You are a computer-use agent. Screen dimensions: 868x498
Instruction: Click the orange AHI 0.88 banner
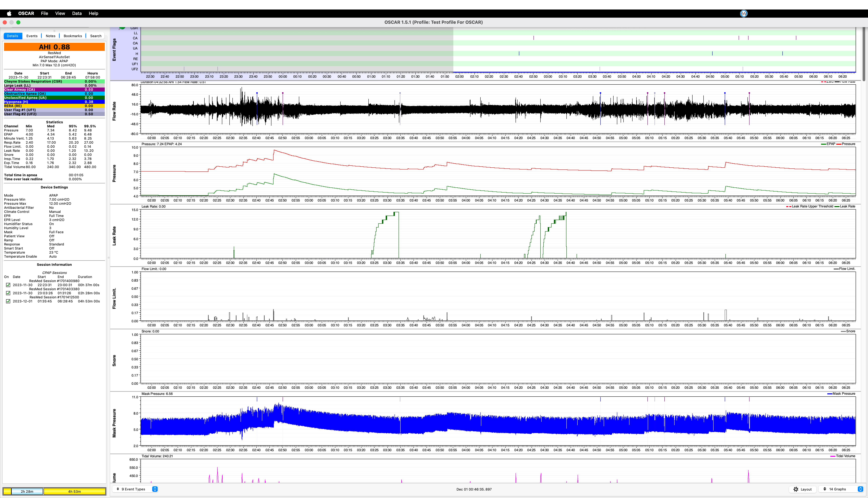[x=54, y=47]
